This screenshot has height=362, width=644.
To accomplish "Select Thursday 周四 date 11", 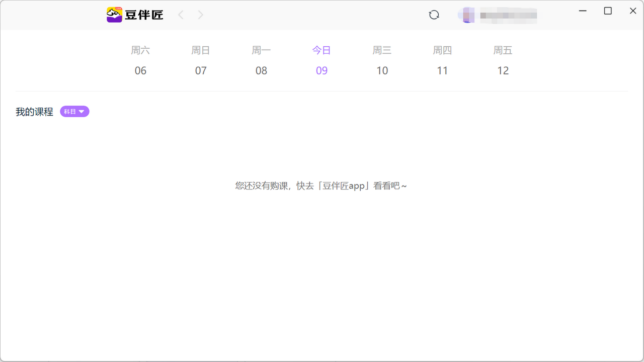I will coord(442,60).
